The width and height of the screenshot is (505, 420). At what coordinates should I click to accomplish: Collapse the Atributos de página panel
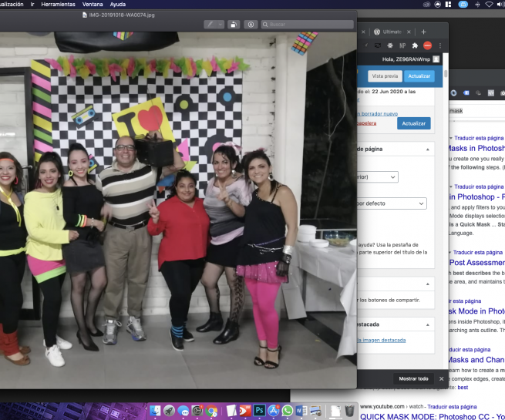coord(427,150)
